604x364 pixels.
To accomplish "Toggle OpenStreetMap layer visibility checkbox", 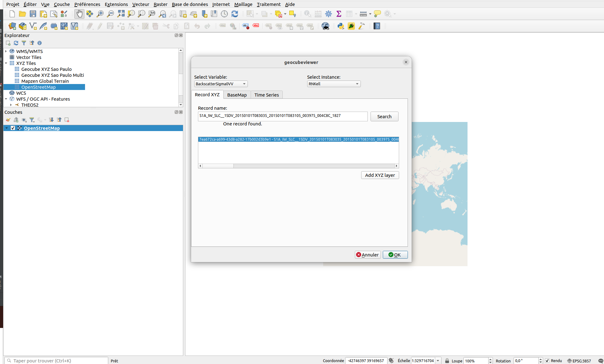I will pyautogui.click(x=13, y=128).
